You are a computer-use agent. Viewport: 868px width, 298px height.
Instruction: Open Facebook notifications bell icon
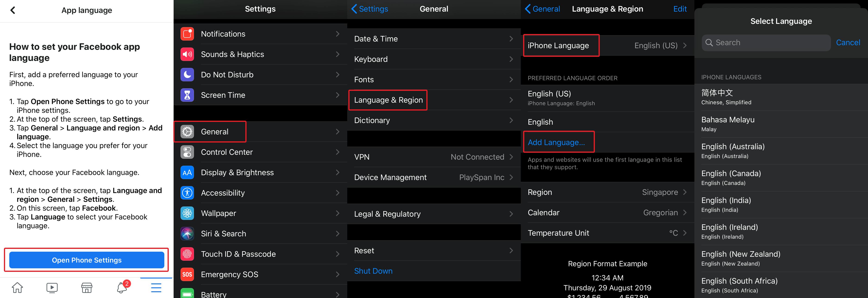[122, 288]
